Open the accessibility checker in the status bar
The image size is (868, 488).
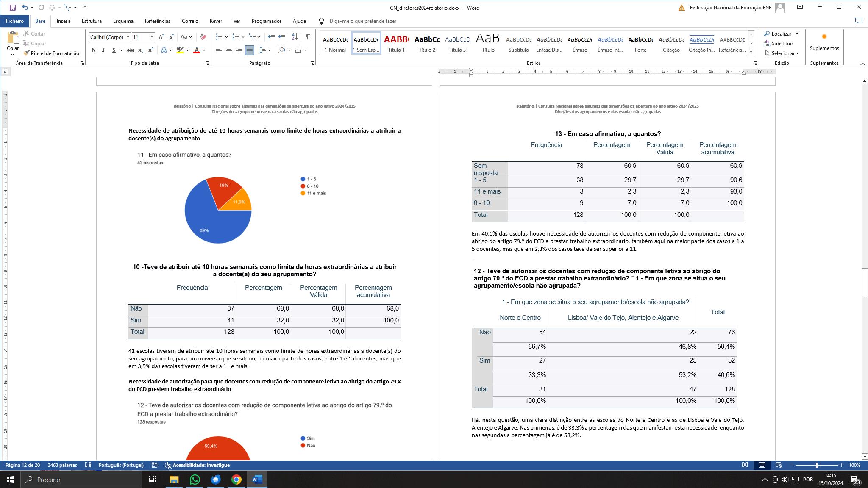(198, 465)
